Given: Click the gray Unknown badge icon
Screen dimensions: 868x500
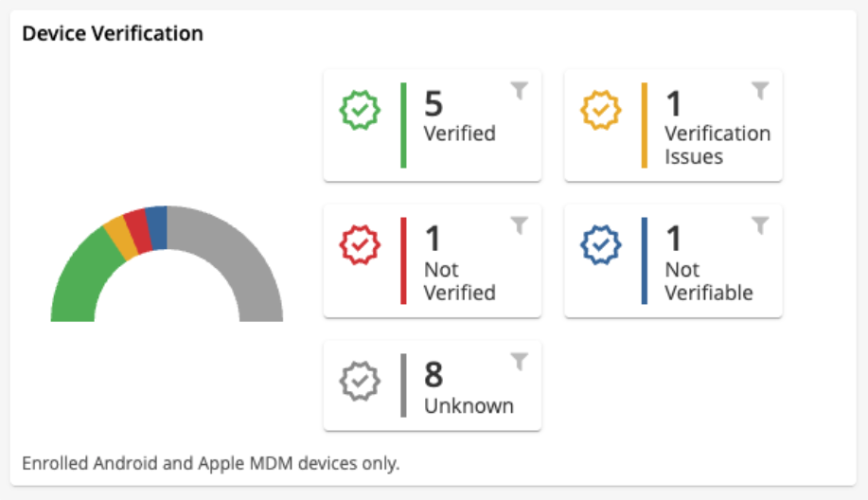Looking at the screenshot, I should (x=360, y=383).
